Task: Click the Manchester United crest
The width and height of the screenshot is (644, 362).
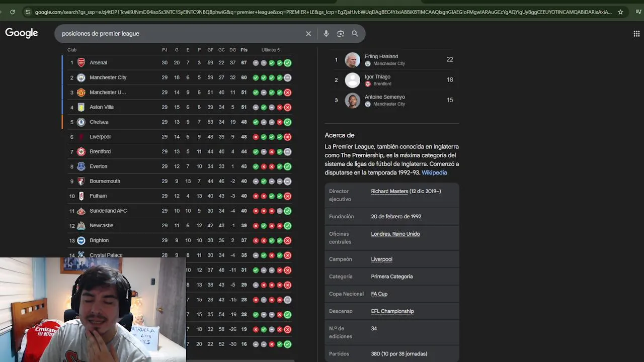Action: pyautogui.click(x=81, y=93)
